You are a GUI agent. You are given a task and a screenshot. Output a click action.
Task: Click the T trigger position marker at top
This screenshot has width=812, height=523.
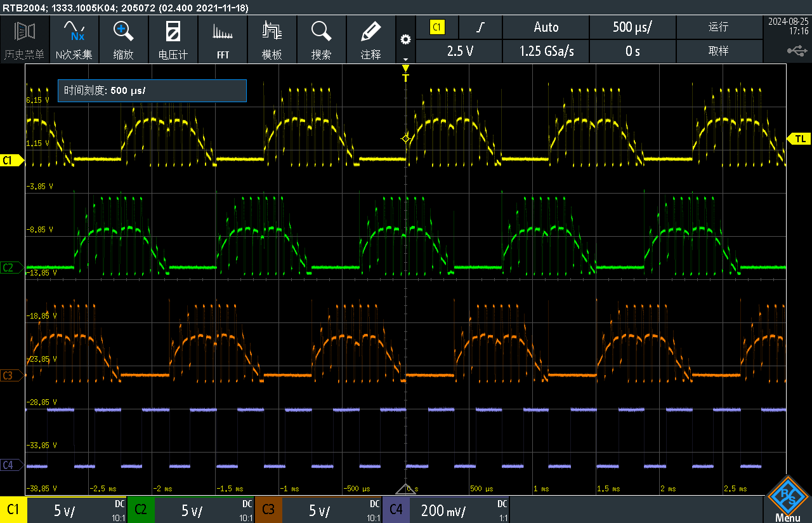tap(406, 74)
